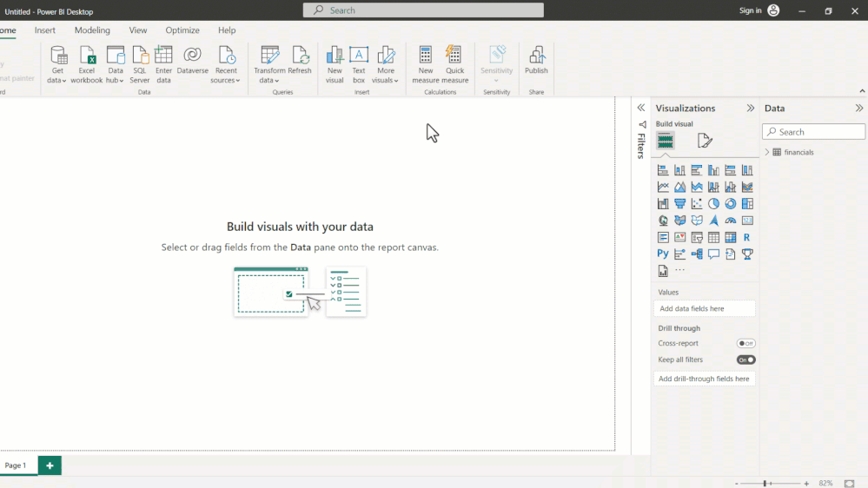The height and width of the screenshot is (488, 868).
Task: Open the Format page tab in Visualizations
Action: [705, 141]
